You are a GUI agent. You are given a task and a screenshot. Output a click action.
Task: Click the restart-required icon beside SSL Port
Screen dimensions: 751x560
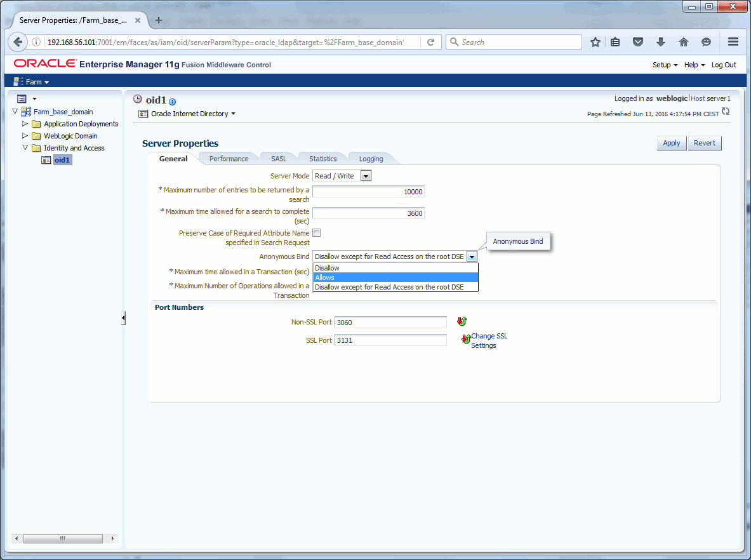465,338
